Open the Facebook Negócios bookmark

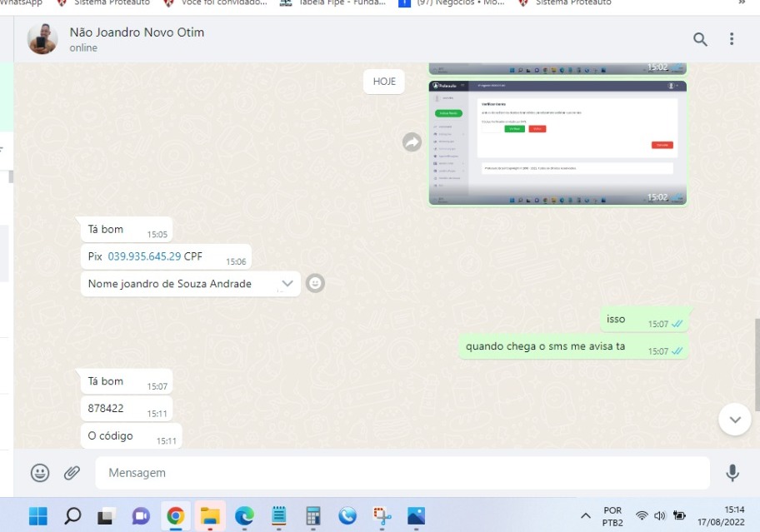pos(450,2)
